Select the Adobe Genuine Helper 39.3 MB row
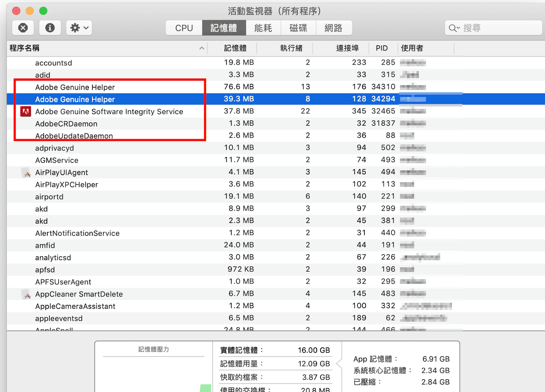Image resolution: width=545 pixels, height=392 pixels. coord(276,99)
